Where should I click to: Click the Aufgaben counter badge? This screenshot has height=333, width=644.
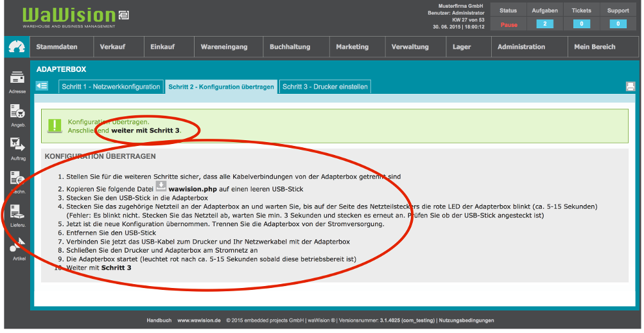(544, 24)
